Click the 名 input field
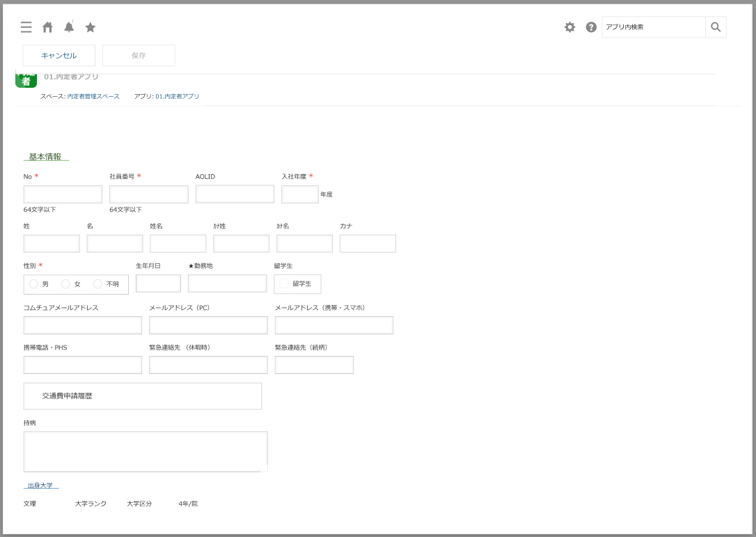The height and width of the screenshot is (537, 756). 115,244
